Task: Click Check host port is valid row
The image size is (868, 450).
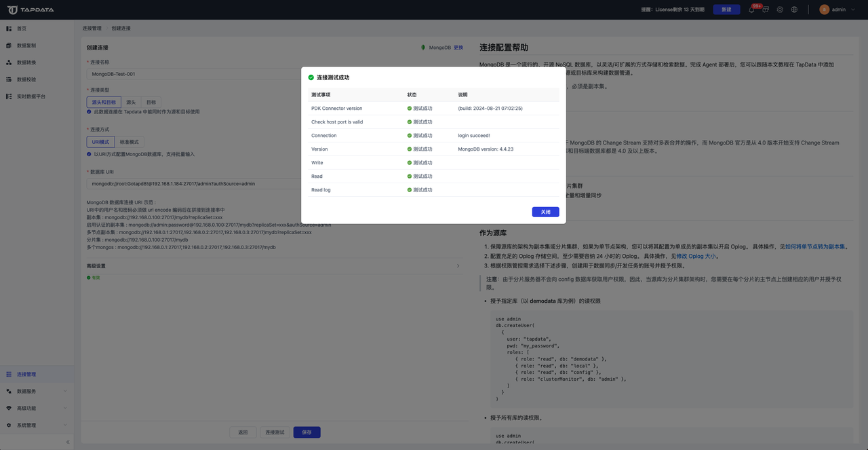Action: [434, 122]
